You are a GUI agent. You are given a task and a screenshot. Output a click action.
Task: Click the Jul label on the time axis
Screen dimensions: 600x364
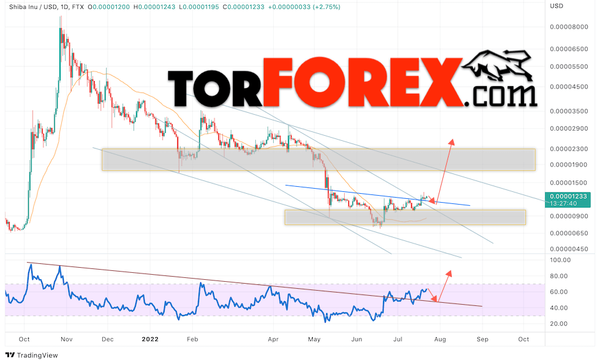point(398,339)
